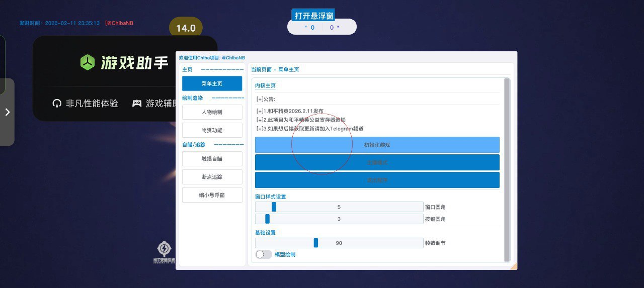This screenshot has width=644, height=288.
Task: Click the 初始化游戏 button
Action: tap(377, 145)
